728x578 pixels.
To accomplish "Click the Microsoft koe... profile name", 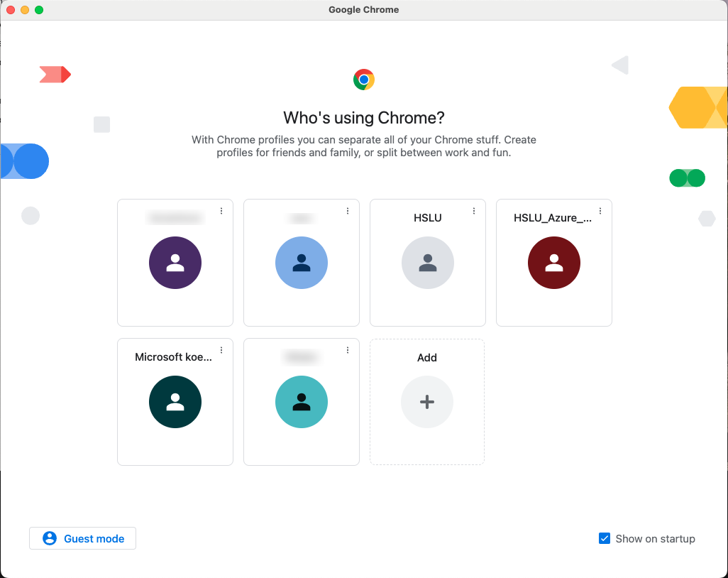I will (173, 357).
